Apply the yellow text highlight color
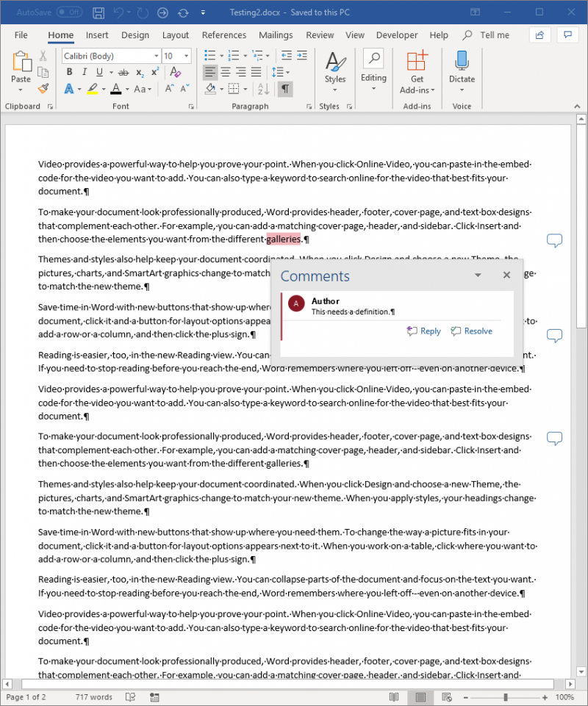The image size is (588, 706). point(93,89)
